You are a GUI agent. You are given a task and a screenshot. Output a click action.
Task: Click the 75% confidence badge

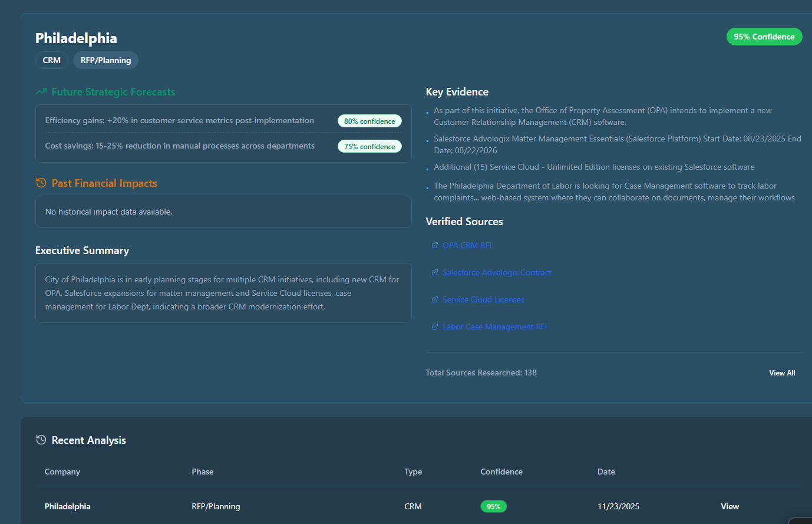[369, 146]
